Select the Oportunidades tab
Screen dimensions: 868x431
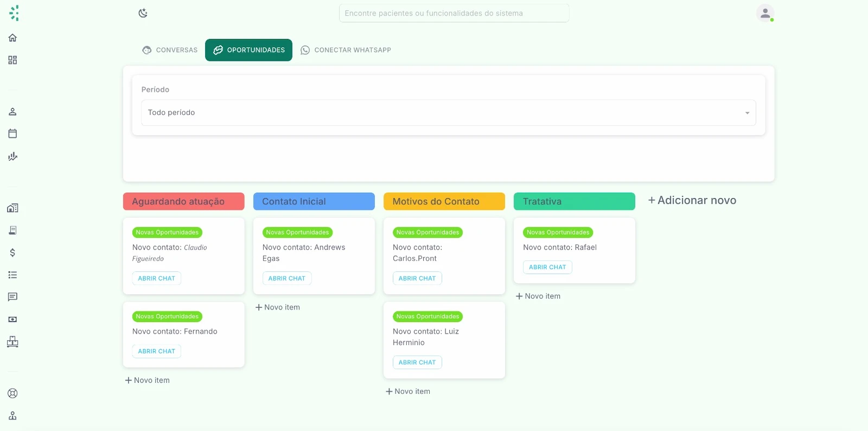click(x=248, y=50)
